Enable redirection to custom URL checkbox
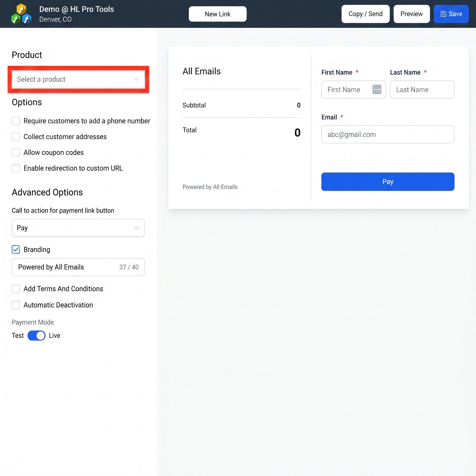Viewport: 476px width, 476px height. coord(16,168)
